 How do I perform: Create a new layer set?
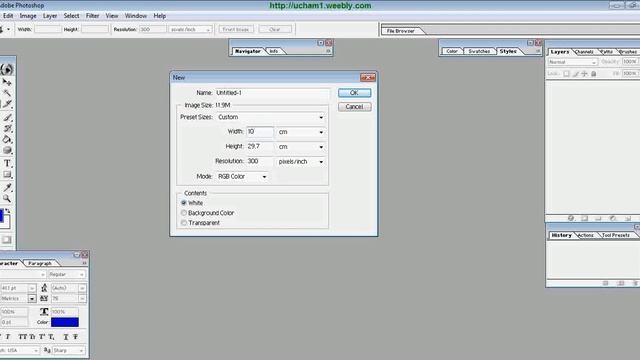598,218
